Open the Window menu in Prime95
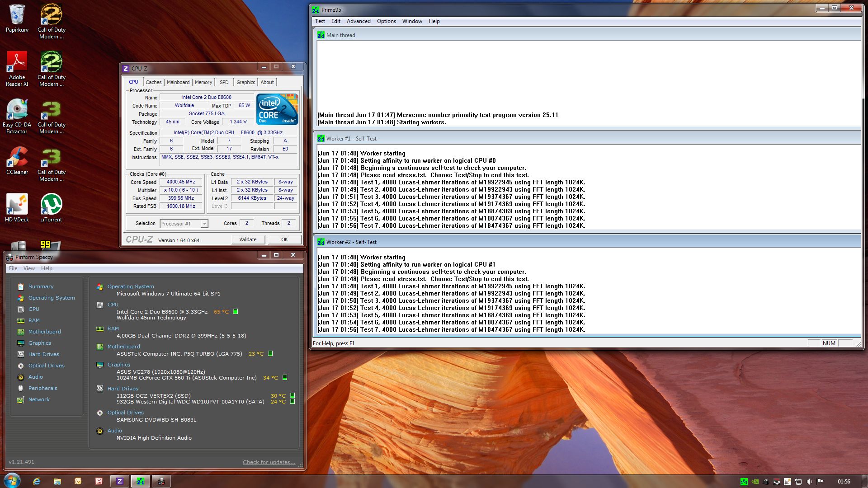Viewport: 868px width, 488px height. pyautogui.click(x=412, y=21)
